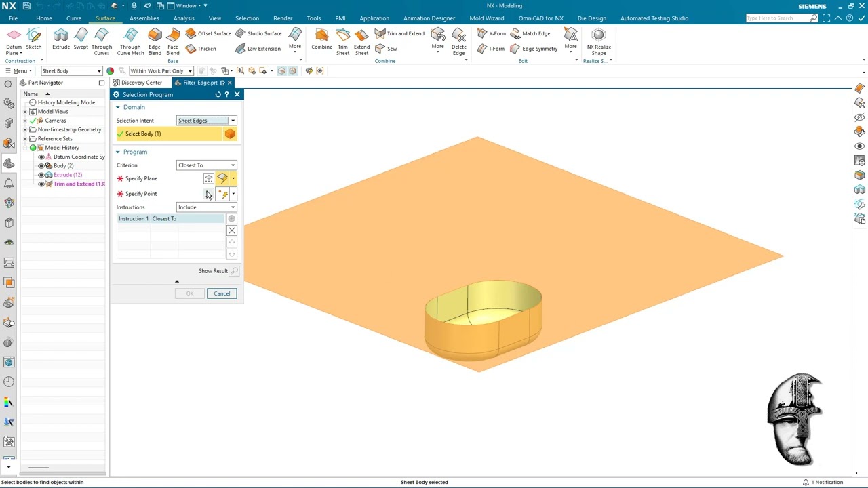Screen dimensions: 868x488
Task: Choose the Swept surface tool
Action: (81, 39)
